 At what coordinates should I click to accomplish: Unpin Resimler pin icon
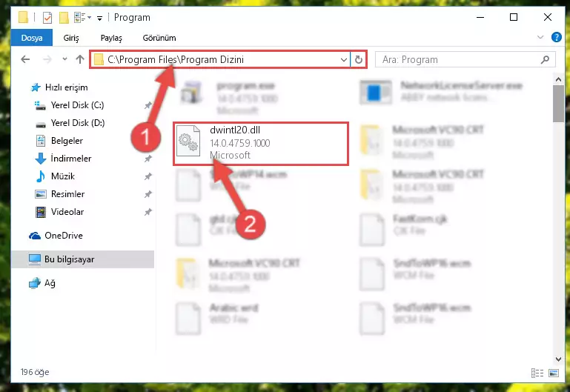coord(148,194)
